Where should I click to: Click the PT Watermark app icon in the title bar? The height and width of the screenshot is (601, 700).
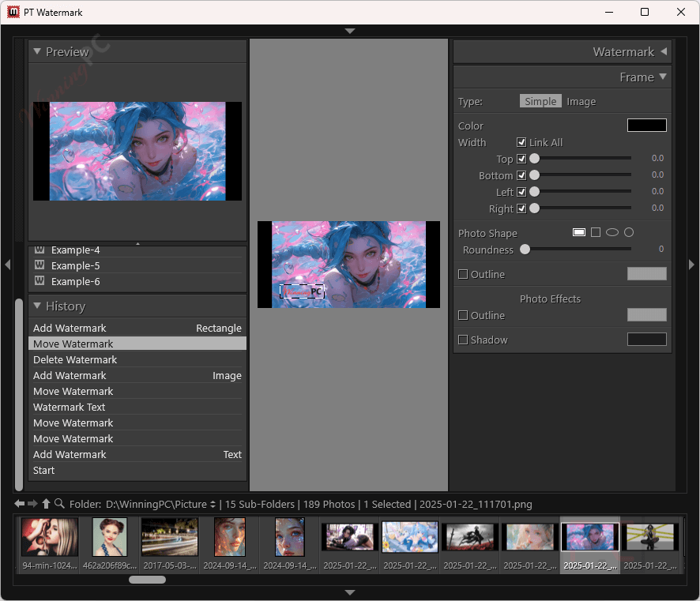point(13,12)
